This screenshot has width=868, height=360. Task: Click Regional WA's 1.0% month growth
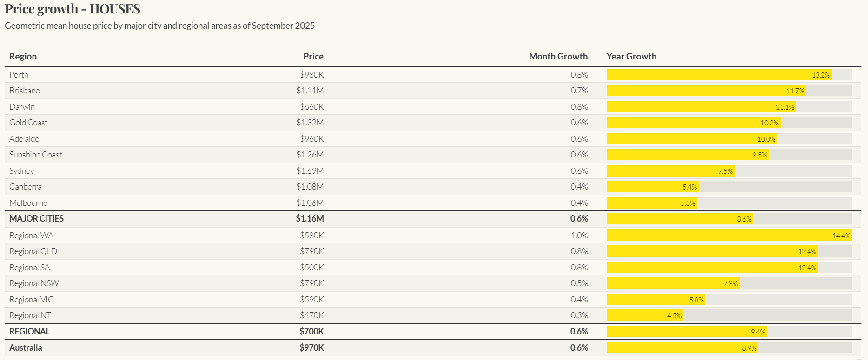coord(579,236)
